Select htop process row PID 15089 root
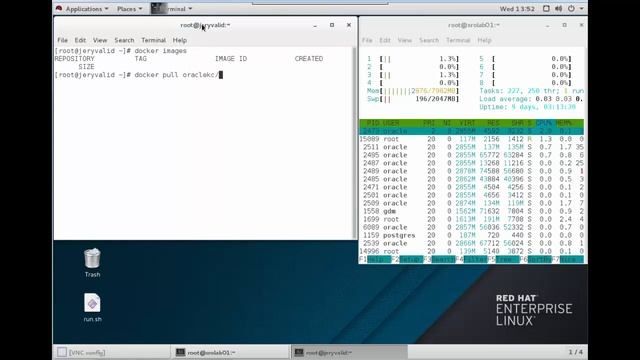Image resolution: width=640 pixels, height=360 pixels. (x=471, y=139)
